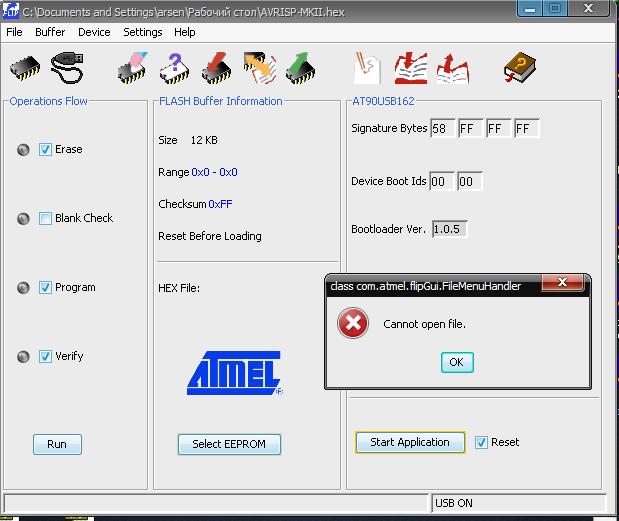This screenshot has height=521, width=619.
Task: Uncheck the Erase checkbox
Action: (x=45, y=150)
